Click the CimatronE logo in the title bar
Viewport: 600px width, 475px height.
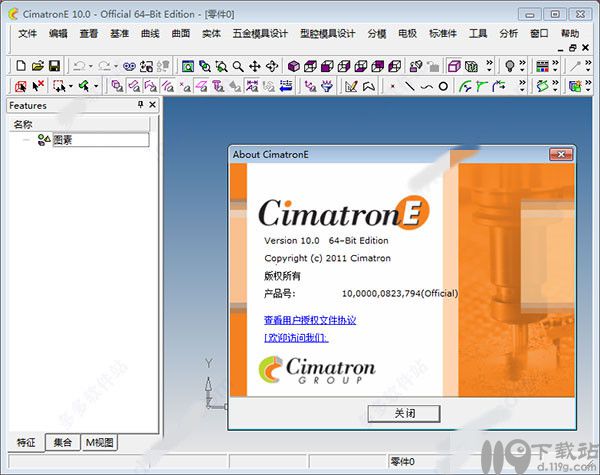point(13,14)
